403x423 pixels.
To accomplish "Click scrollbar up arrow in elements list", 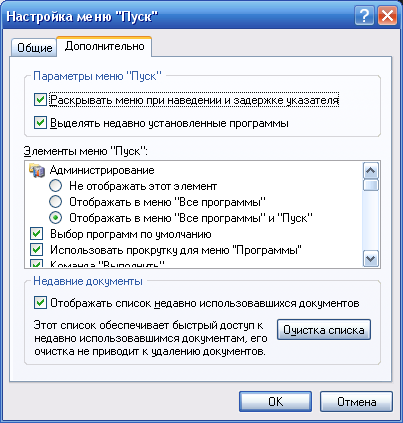I will click(371, 171).
